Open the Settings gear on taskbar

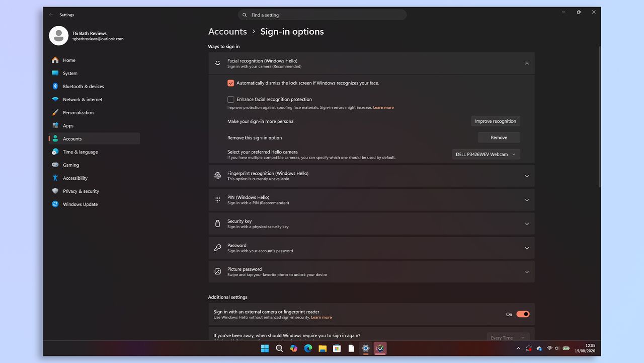(366, 348)
